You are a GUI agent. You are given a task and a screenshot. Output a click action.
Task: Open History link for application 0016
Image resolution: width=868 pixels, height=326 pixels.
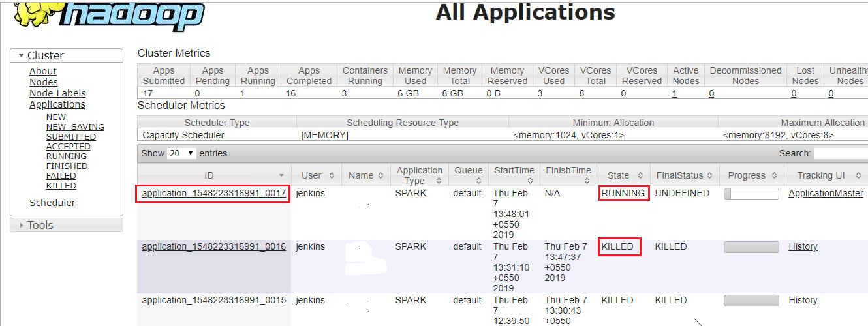click(x=803, y=246)
